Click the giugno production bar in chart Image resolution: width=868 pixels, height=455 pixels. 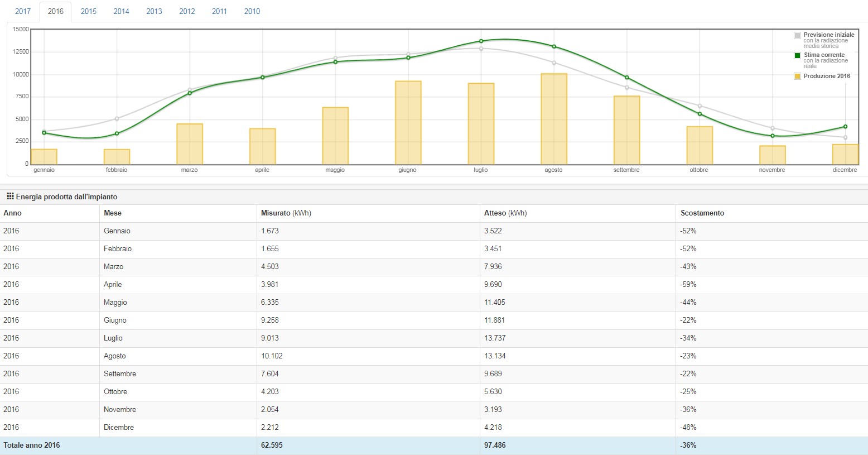(408, 123)
